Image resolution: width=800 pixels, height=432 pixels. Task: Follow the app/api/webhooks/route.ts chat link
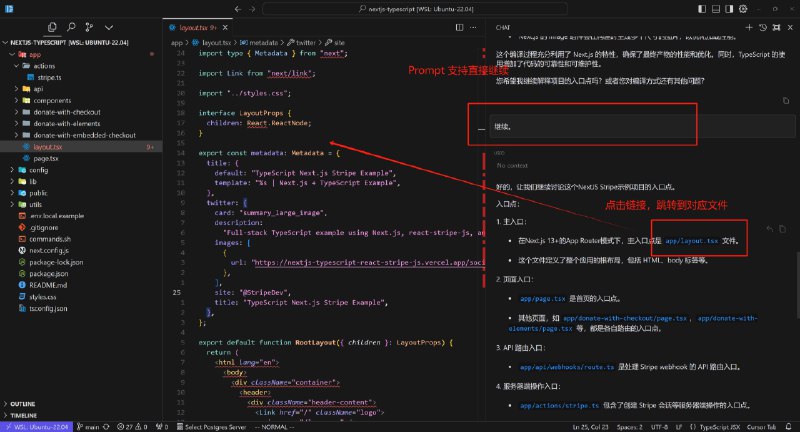(567, 367)
